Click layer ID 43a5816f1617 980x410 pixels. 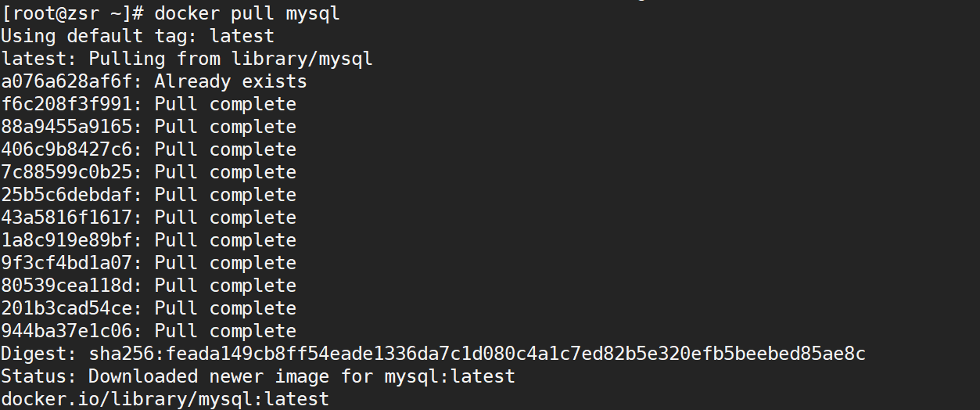[x=66, y=218]
